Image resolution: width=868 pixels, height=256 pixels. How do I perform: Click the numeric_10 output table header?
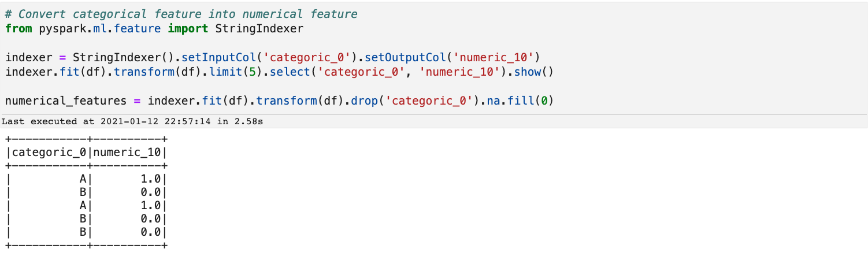tap(128, 153)
